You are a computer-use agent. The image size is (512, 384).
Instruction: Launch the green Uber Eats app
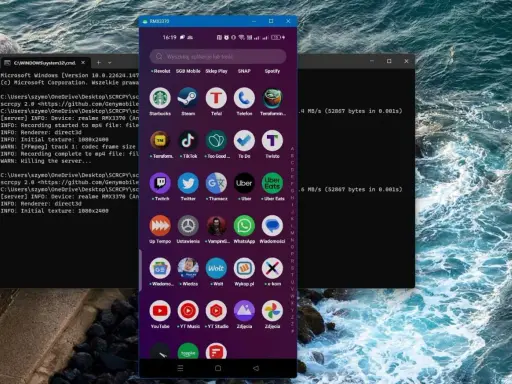[x=272, y=183]
